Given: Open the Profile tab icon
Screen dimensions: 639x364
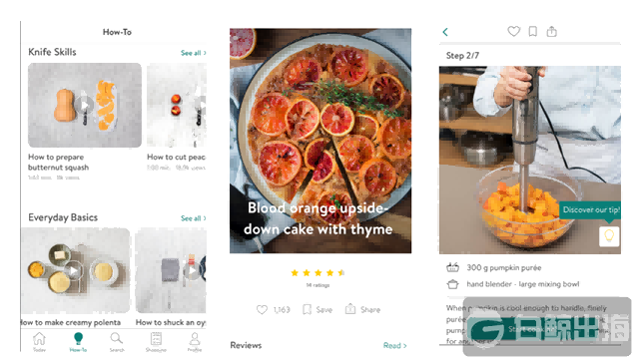Looking at the screenshot, I should tap(195, 342).
